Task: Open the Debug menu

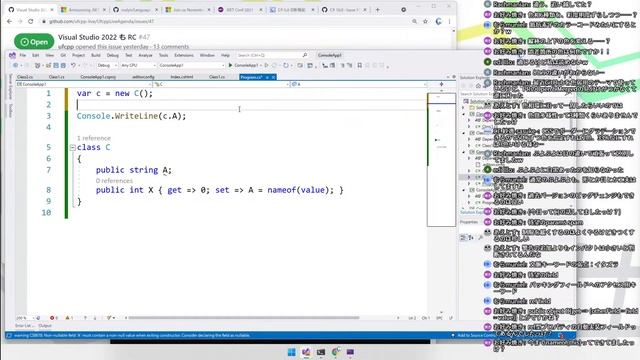Action: [x=113, y=55]
